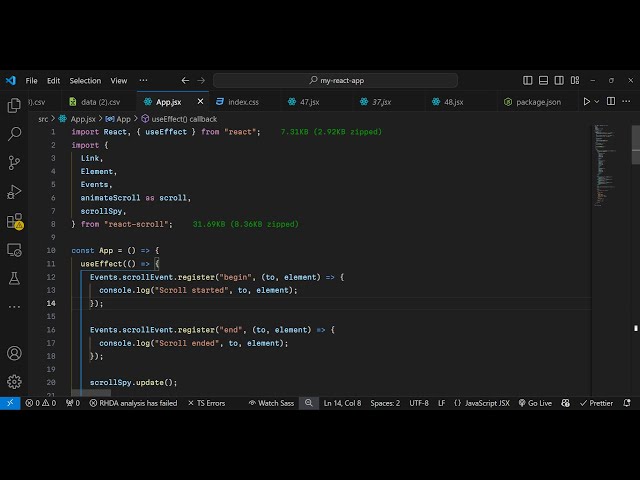Toggle Watch Sass in status bar

pyautogui.click(x=270, y=403)
